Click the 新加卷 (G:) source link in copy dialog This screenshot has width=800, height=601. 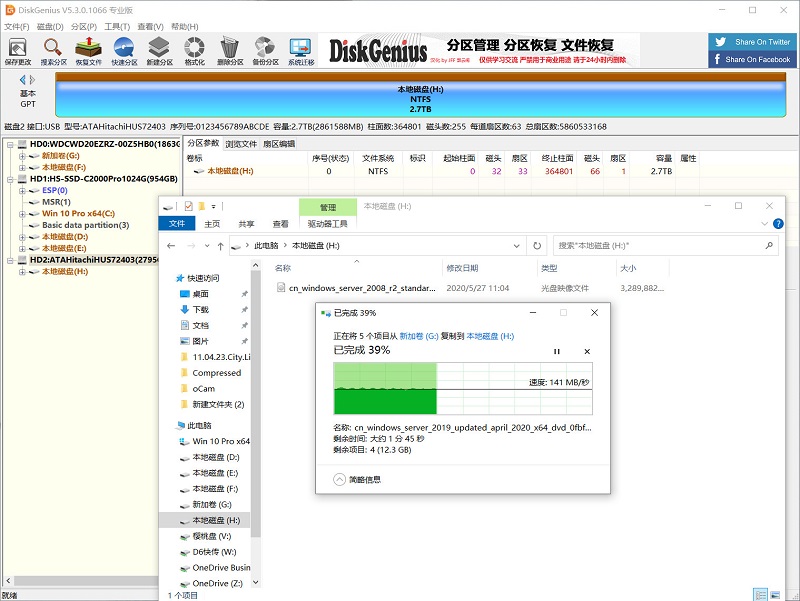tap(419, 336)
